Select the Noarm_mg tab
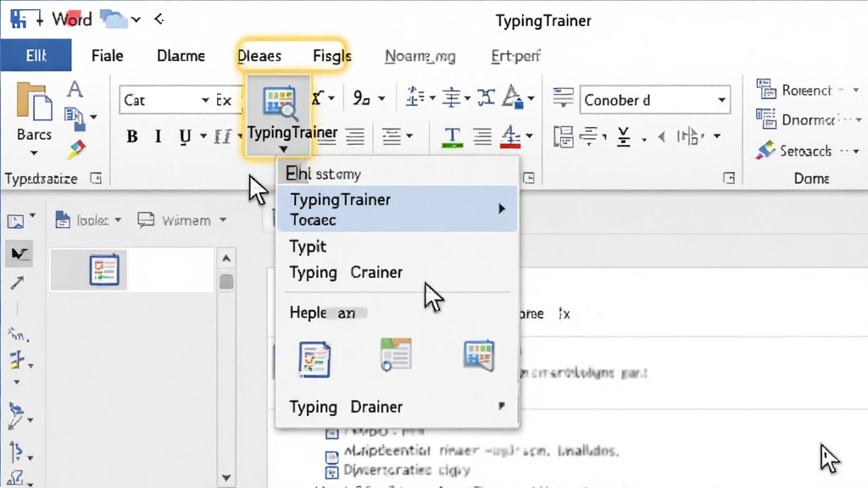The height and width of the screenshot is (488, 868). click(x=420, y=56)
